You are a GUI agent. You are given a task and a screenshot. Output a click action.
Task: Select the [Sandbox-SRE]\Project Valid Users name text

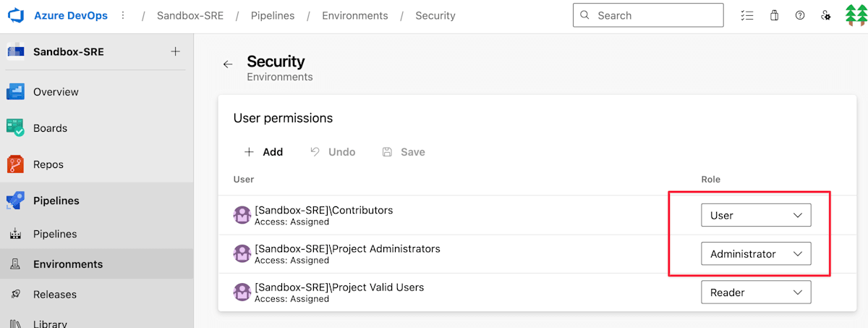click(x=339, y=287)
